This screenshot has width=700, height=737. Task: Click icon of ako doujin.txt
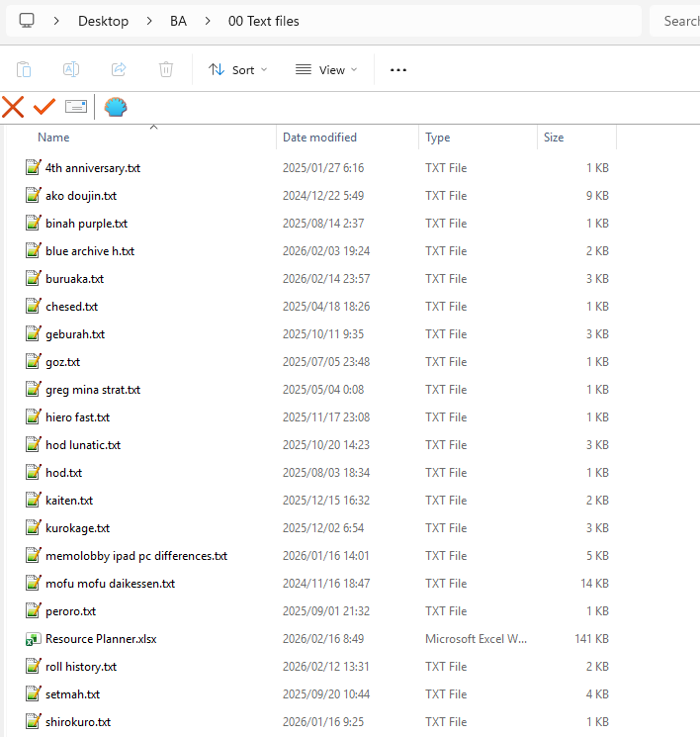tap(33, 195)
